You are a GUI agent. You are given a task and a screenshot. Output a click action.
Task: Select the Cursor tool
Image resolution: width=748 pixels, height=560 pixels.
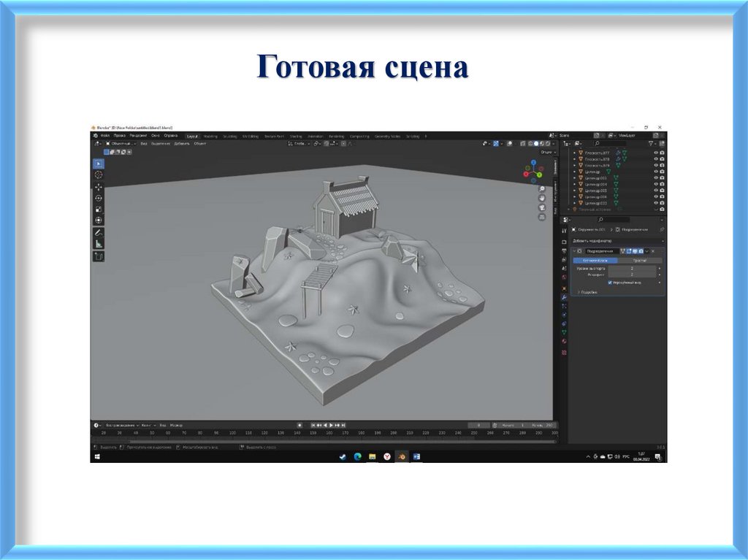99,175
